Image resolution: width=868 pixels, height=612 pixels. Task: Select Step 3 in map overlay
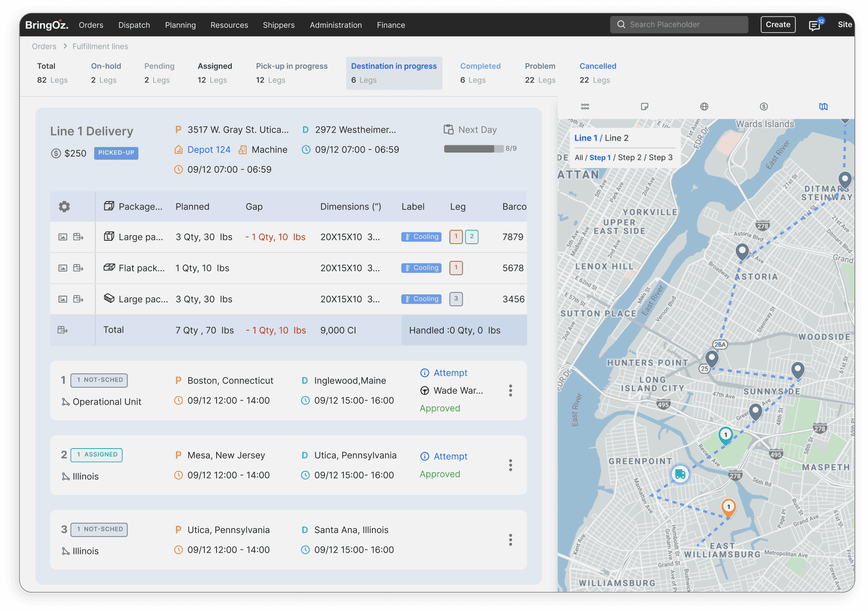(661, 158)
